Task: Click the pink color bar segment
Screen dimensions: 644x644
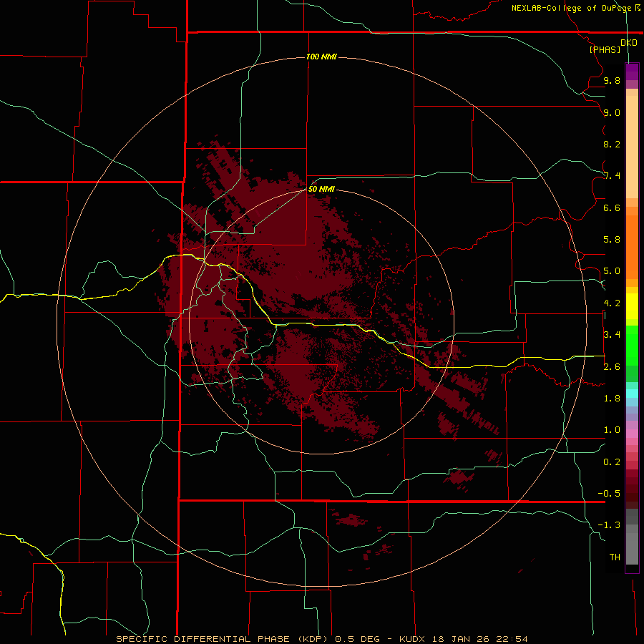Action: pyautogui.click(x=632, y=434)
